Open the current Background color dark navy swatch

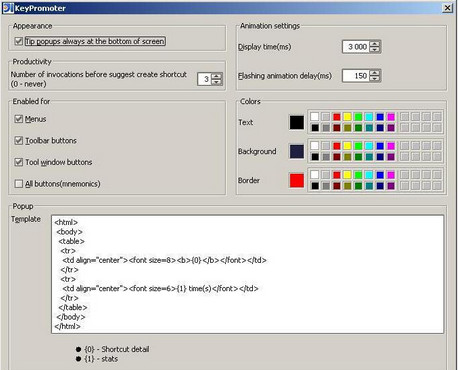(x=297, y=151)
